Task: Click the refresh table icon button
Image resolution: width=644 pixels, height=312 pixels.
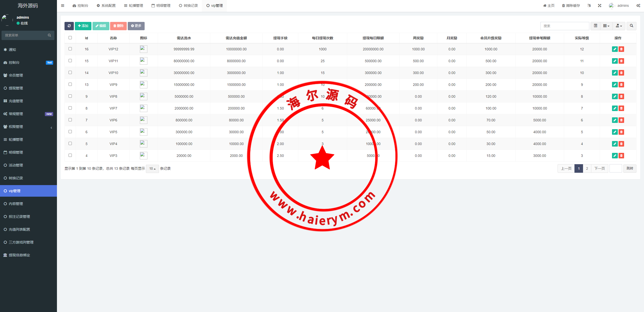Action: 69,26
